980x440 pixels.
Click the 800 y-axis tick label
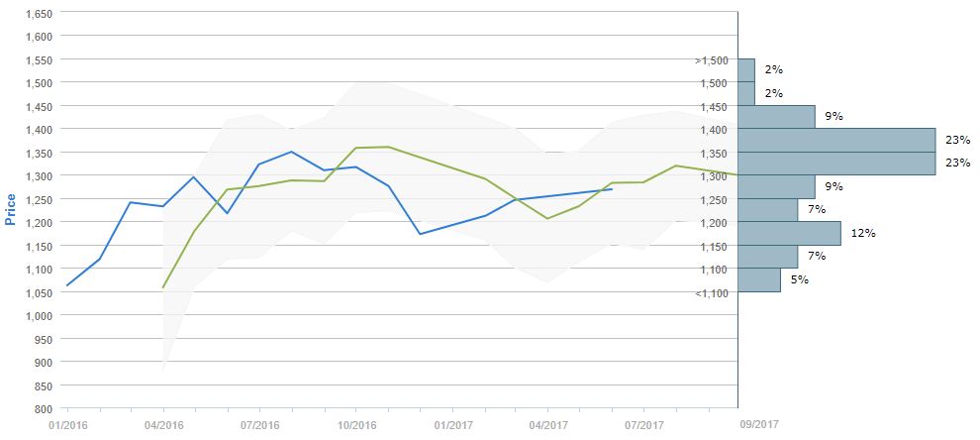45,408
